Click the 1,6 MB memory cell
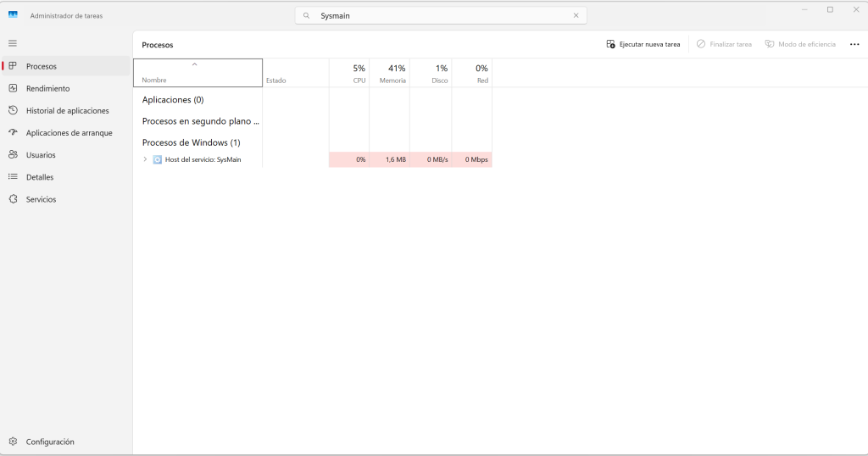This screenshot has height=456, width=868. [390, 159]
